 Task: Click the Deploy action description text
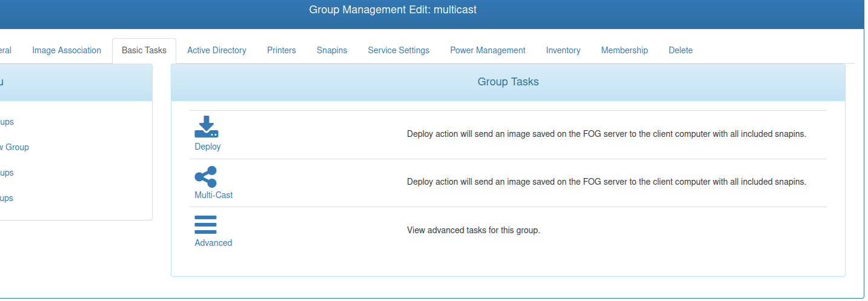tap(606, 134)
